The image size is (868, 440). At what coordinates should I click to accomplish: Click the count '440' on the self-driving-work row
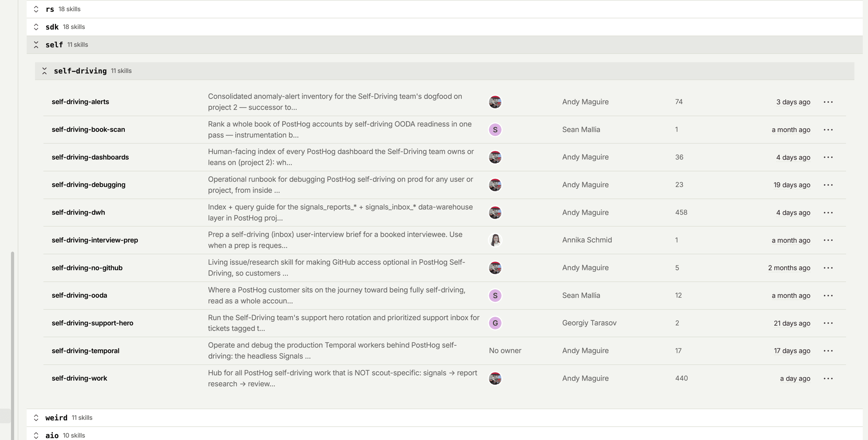tap(681, 378)
